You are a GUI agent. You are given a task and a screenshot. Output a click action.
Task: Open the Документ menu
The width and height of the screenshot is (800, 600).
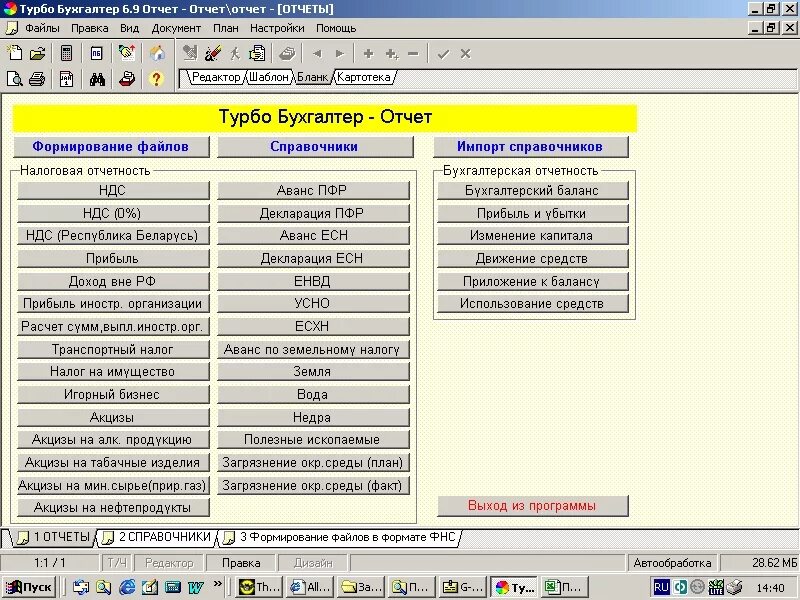click(176, 28)
